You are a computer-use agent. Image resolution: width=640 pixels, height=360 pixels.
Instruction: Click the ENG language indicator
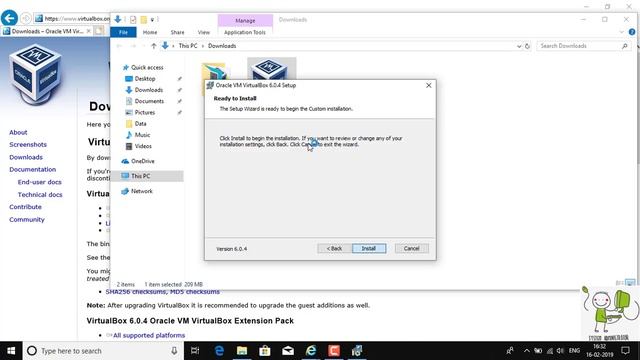(x=574, y=351)
